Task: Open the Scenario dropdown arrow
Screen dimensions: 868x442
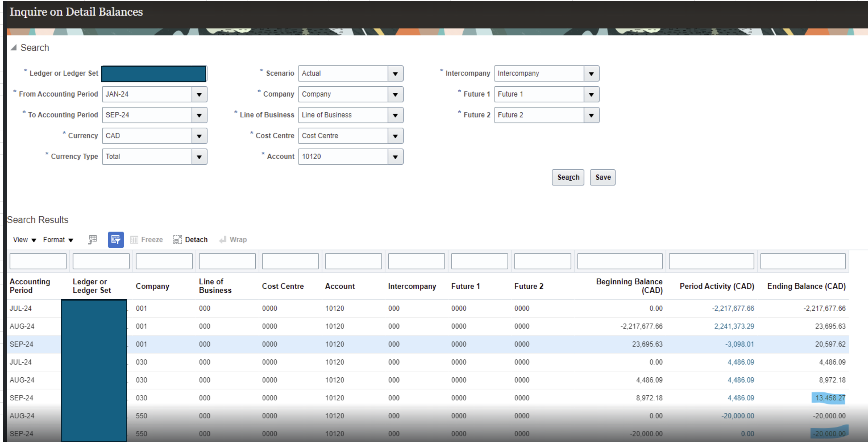Action: pyautogui.click(x=395, y=74)
